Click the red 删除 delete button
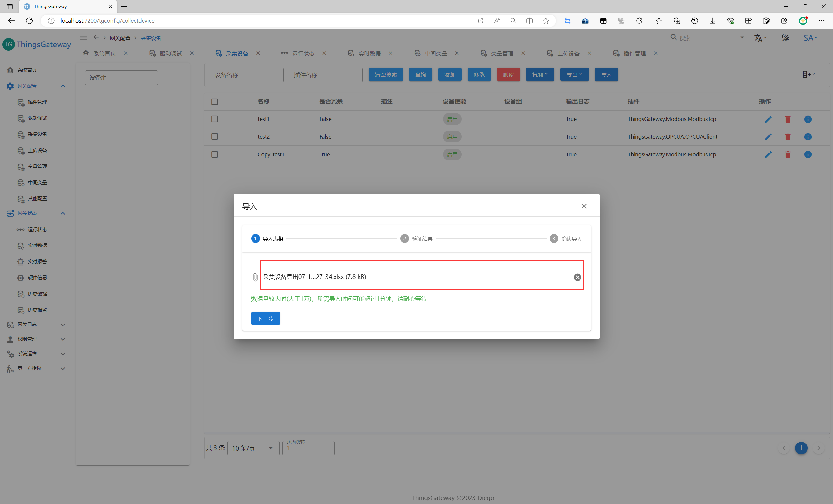 pos(508,75)
